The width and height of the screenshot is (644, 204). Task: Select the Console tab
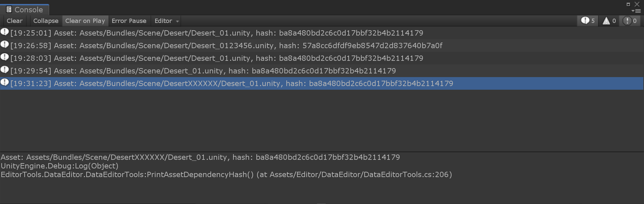pos(25,10)
